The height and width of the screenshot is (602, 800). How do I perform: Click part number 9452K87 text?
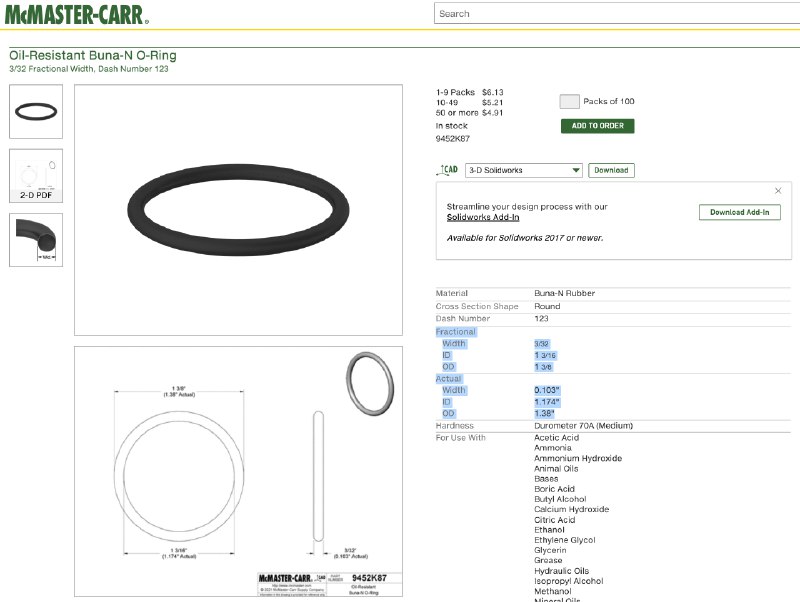click(453, 139)
